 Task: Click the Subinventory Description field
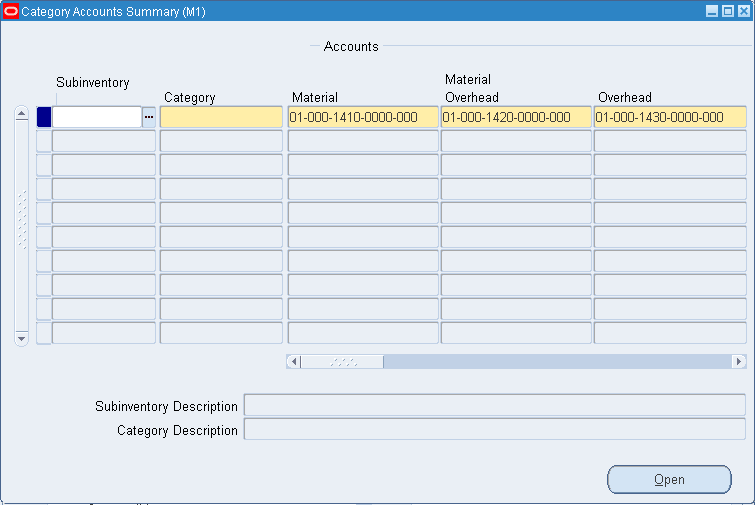point(495,405)
